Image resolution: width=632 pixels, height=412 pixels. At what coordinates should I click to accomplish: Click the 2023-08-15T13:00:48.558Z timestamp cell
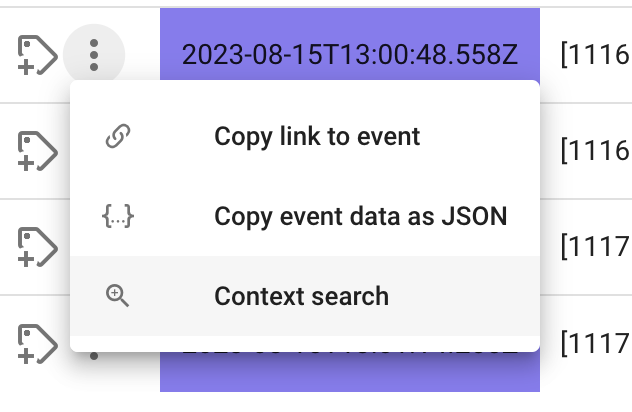tap(350, 55)
